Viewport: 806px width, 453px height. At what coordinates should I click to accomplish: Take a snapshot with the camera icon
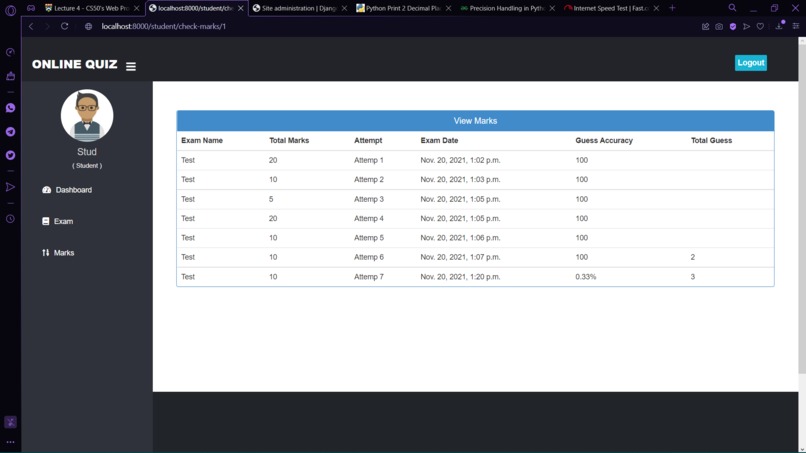(719, 26)
